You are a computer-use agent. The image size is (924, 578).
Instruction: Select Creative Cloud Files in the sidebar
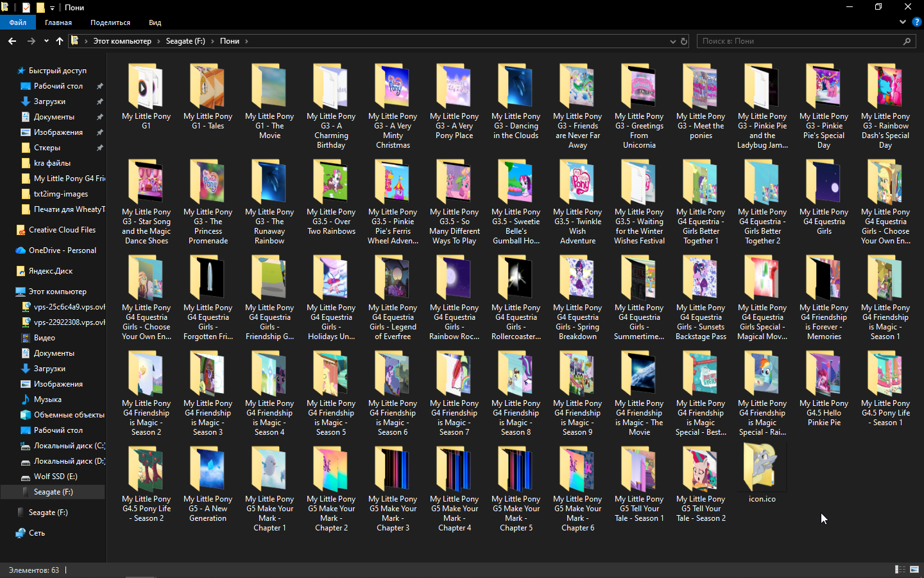pyautogui.click(x=62, y=230)
